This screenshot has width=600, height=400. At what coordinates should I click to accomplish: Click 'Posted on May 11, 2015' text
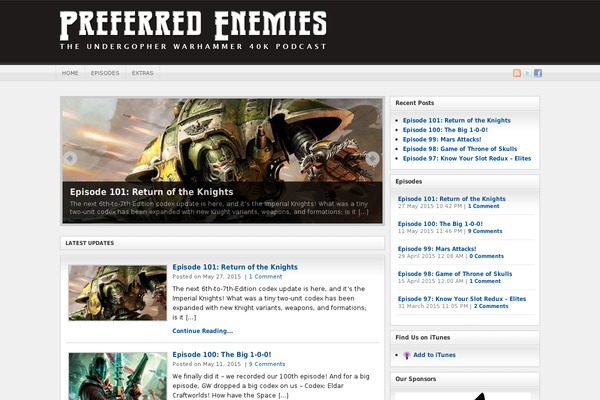pyautogui.click(x=207, y=364)
